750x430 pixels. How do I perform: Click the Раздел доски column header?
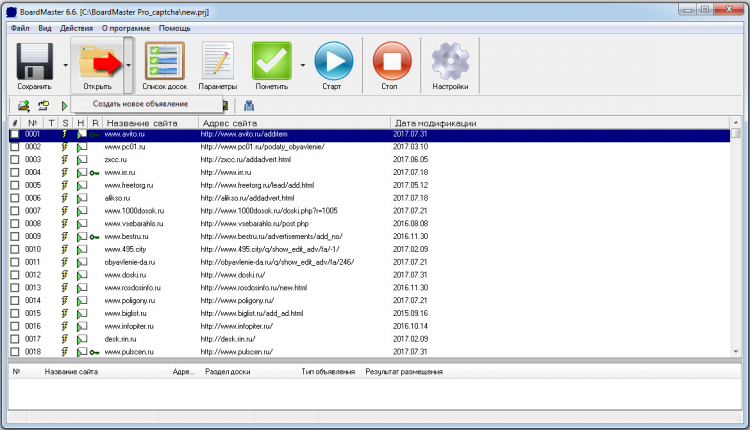click(x=249, y=372)
